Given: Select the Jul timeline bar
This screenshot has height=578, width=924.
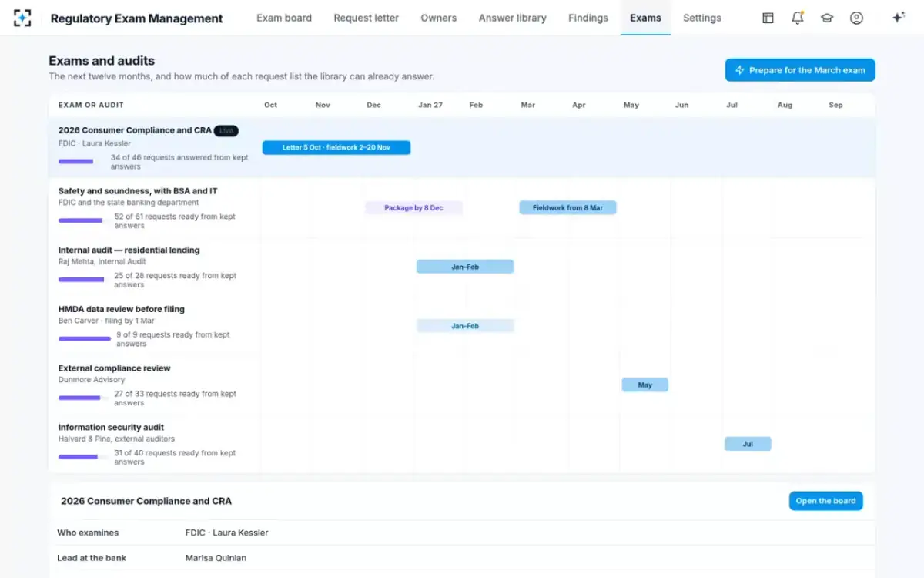Looking at the screenshot, I should (x=748, y=444).
